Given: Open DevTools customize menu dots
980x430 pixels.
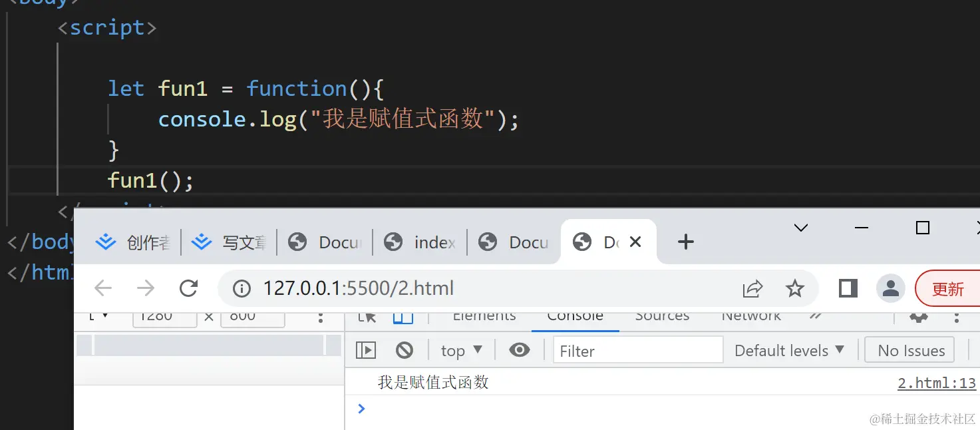Looking at the screenshot, I should click(x=957, y=317).
